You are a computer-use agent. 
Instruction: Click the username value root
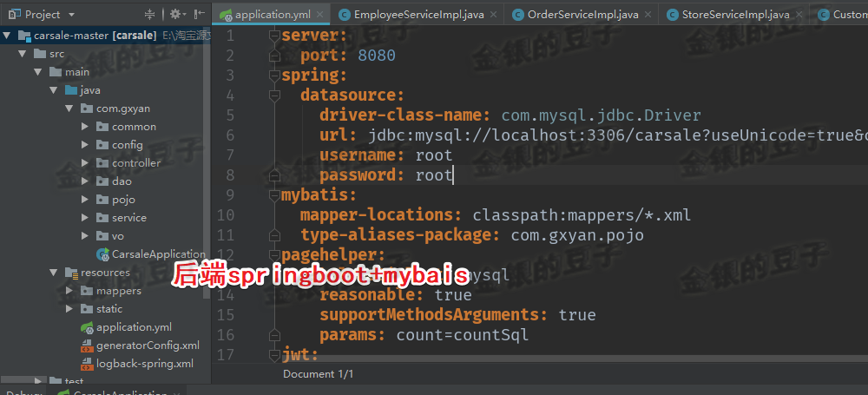tap(434, 155)
